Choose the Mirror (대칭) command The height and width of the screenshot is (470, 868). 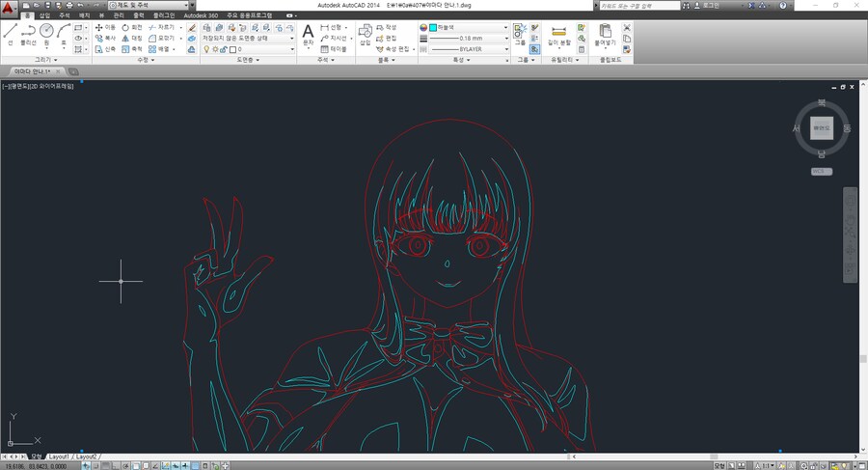pos(132,39)
